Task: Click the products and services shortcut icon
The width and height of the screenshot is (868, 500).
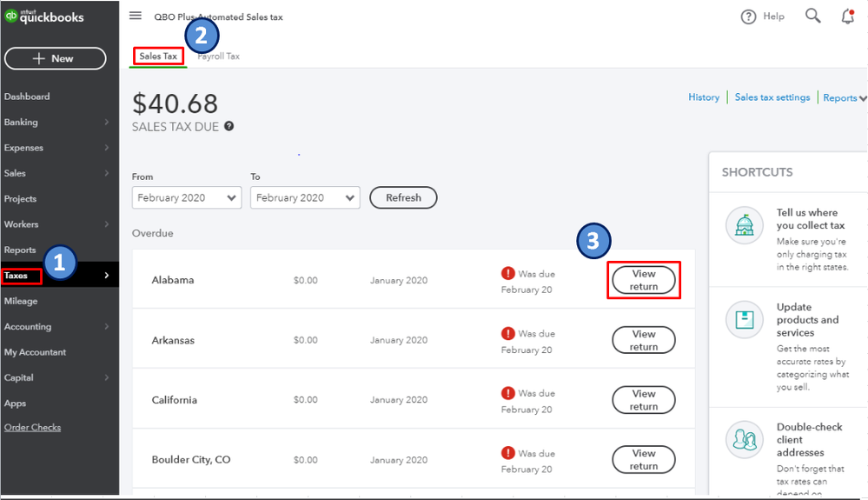Action: point(745,319)
